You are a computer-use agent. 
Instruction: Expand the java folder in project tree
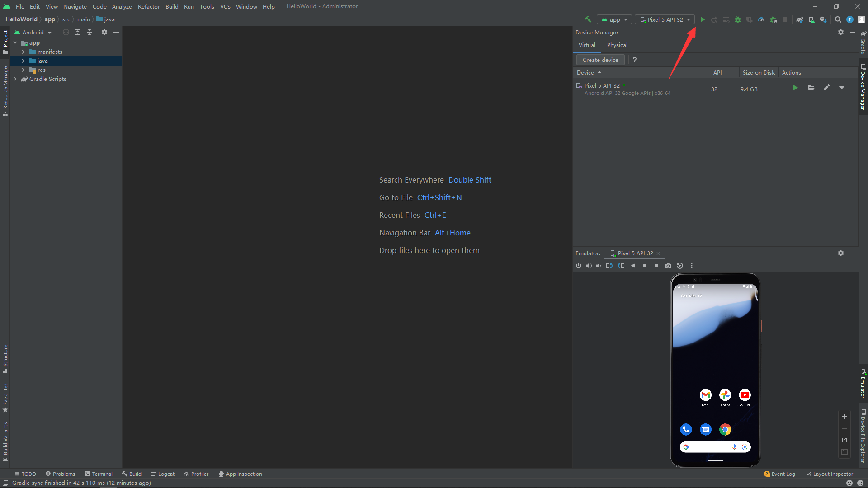coord(23,61)
